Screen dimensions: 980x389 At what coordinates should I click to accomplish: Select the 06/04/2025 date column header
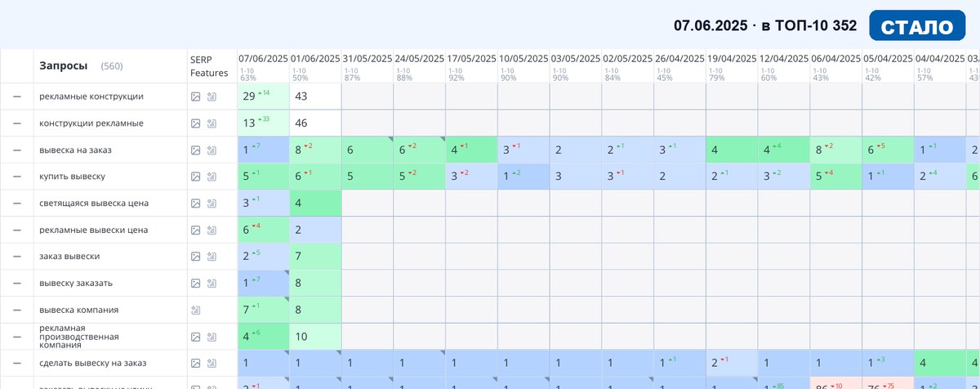837,59
